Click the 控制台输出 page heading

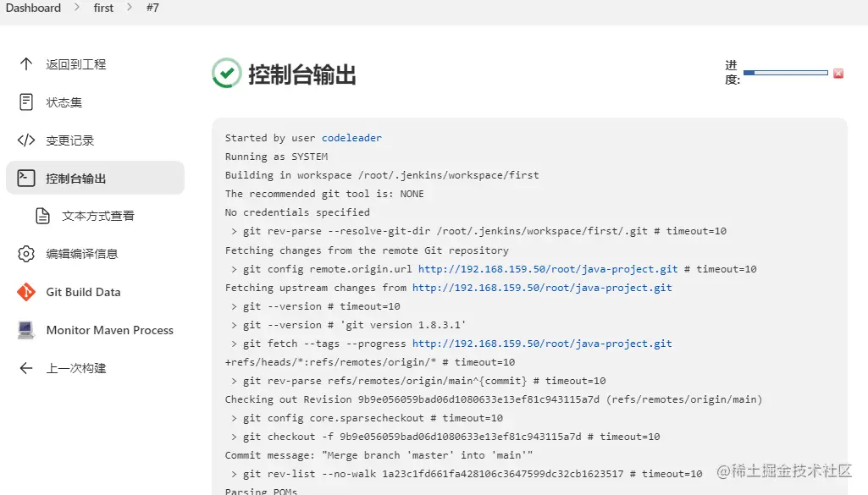301,74
